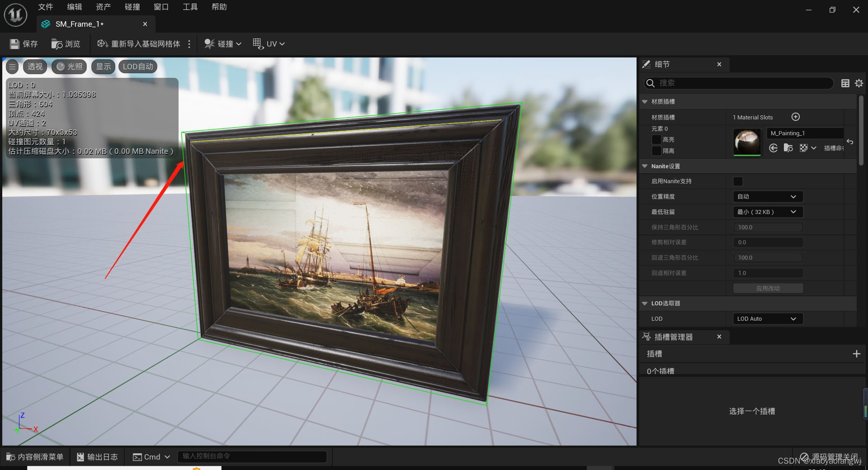Collapse the Nanite设置 section
Image resolution: width=868 pixels, height=470 pixels.
[645, 166]
